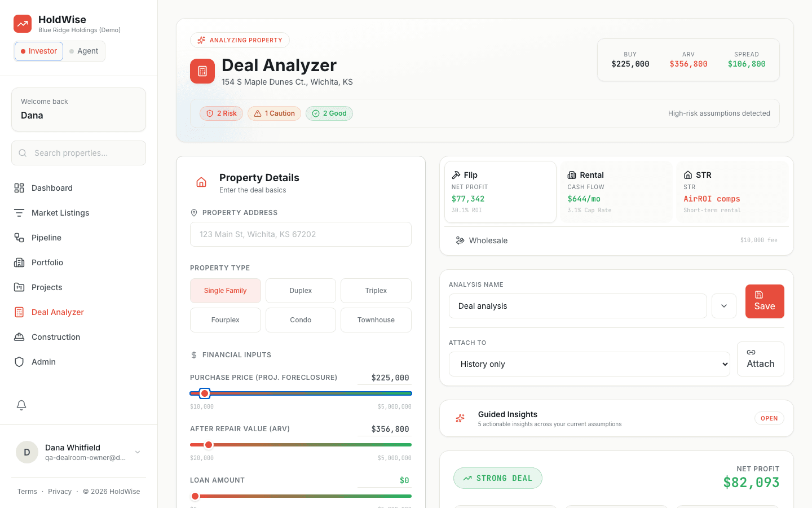Select Townhouse property type

point(376,320)
